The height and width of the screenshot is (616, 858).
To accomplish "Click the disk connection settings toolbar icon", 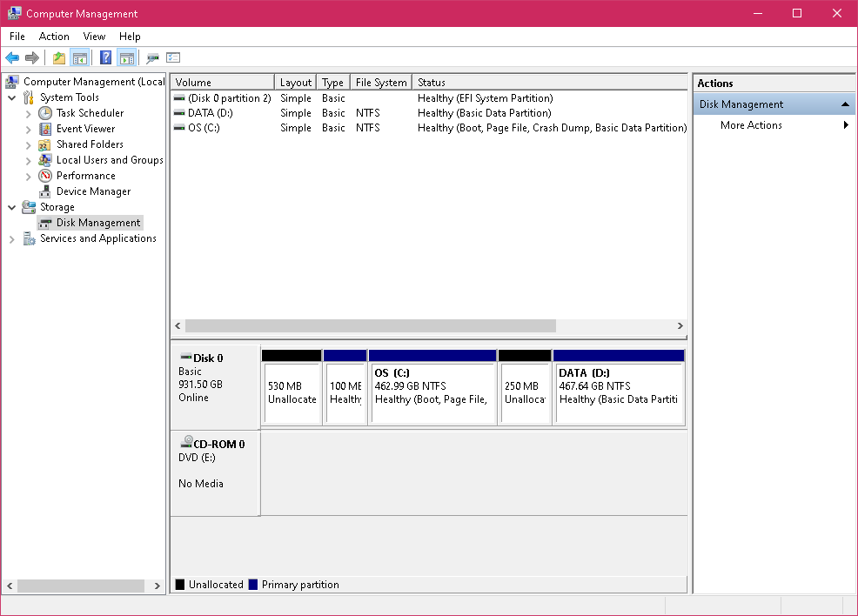I will [152, 57].
